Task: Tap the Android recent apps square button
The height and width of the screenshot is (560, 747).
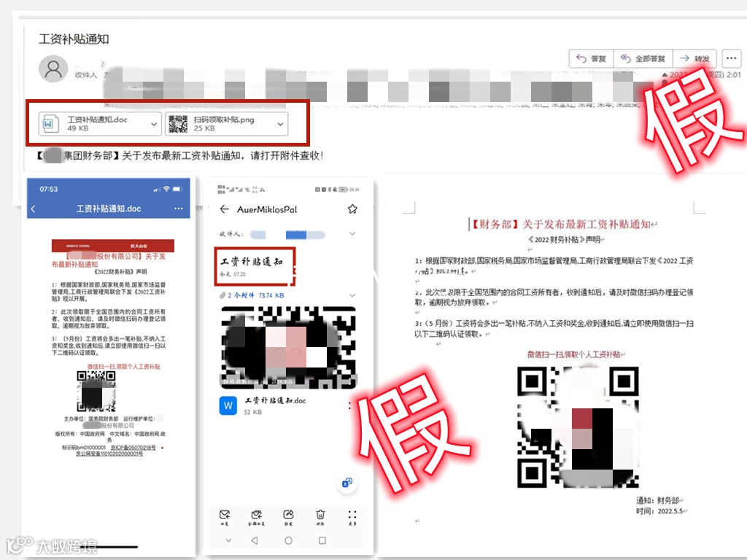Action: tap(322, 540)
